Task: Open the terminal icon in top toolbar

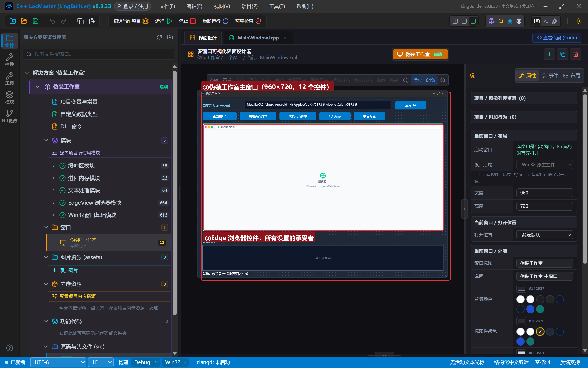Action: pyautogui.click(x=546, y=21)
